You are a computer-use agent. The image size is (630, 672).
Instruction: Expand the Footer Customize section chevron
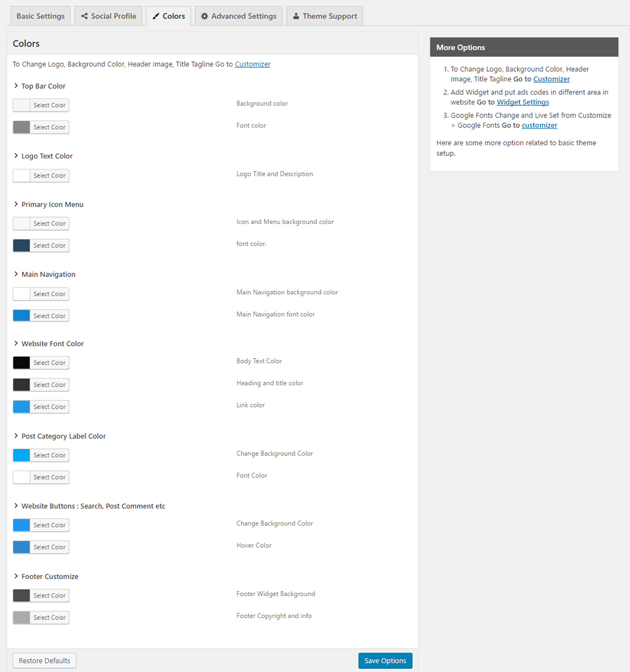click(x=16, y=576)
